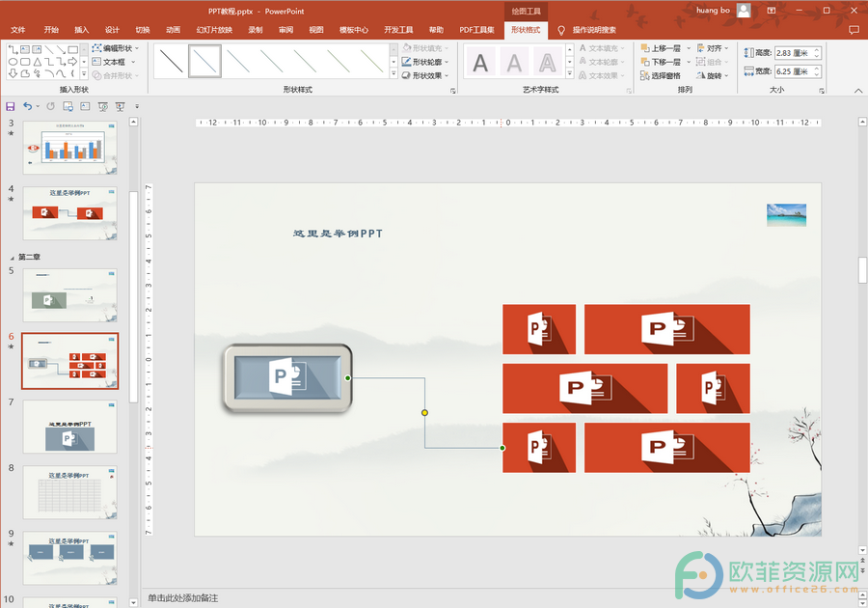Expand Bring Forward (上移一层) dropdown arrow
Screen dimensions: 868x608
tap(689, 48)
